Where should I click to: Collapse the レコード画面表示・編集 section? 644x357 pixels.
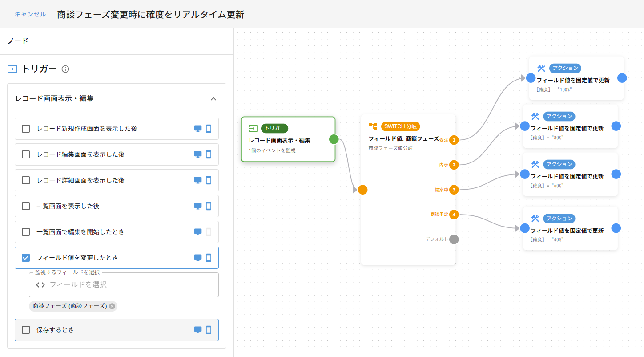point(213,99)
